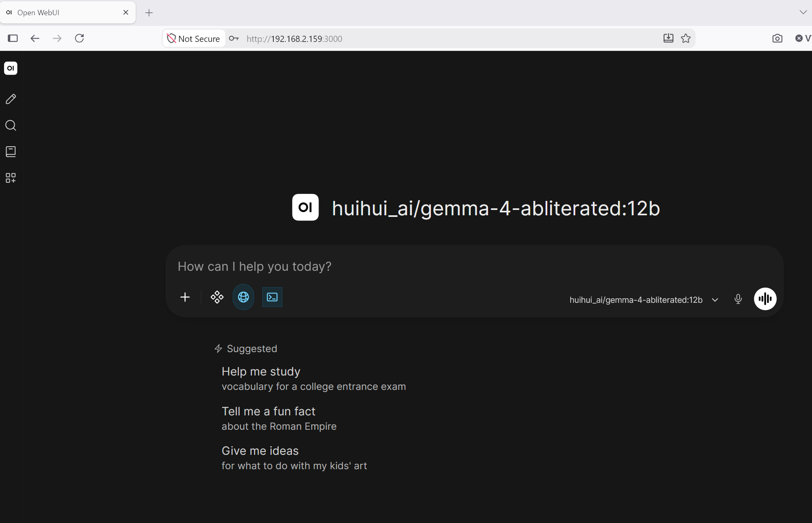
Task: Expand the browser tab list chevron
Action: [803, 12]
